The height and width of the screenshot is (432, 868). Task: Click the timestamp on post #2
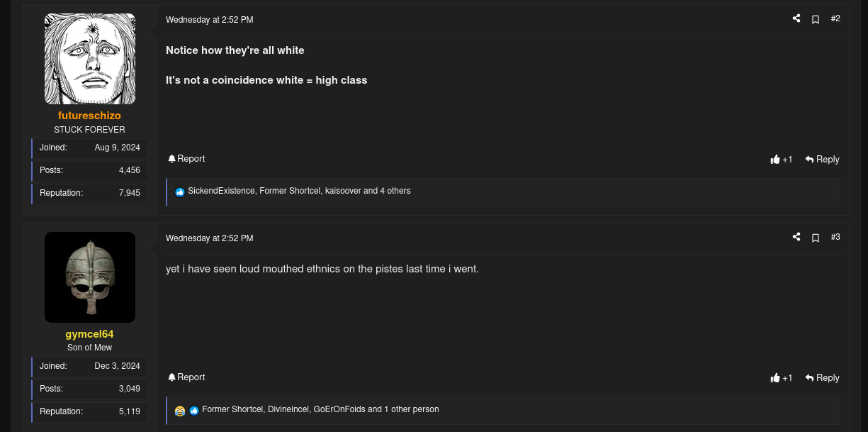209,20
